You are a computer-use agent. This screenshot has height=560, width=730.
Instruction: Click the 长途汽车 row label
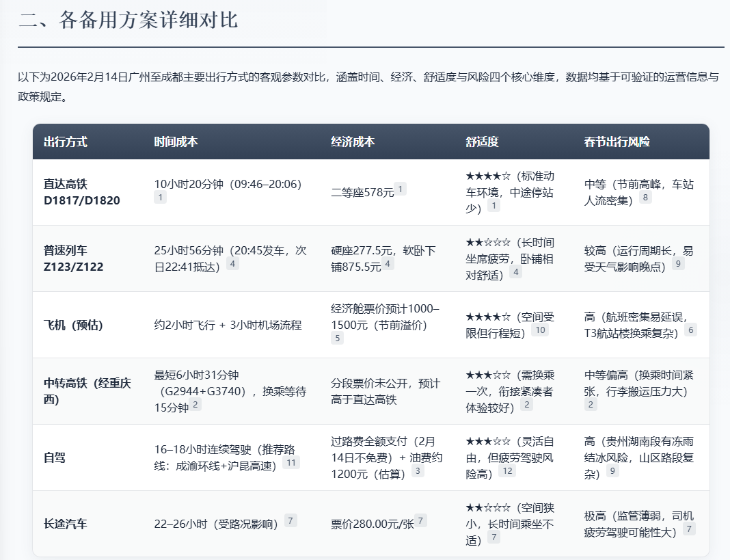click(x=66, y=524)
